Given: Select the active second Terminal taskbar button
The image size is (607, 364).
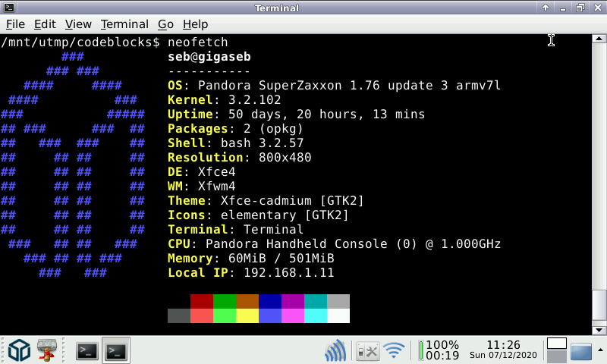Looking at the screenshot, I should click(116, 350).
